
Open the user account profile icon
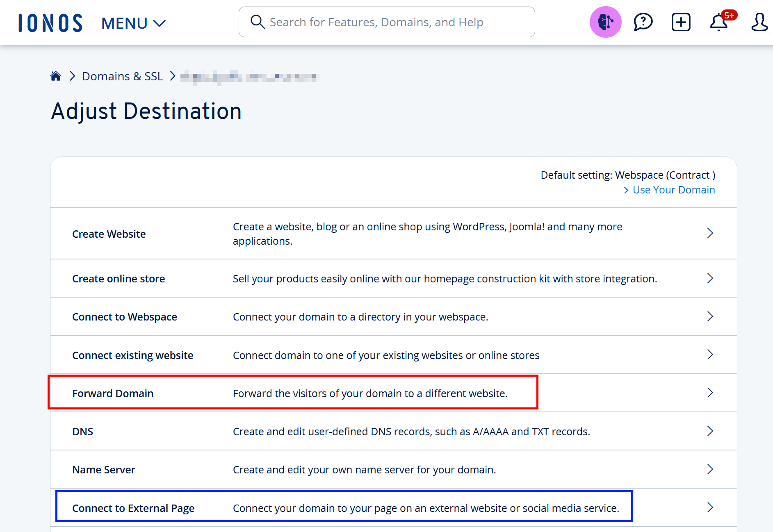pos(759,22)
